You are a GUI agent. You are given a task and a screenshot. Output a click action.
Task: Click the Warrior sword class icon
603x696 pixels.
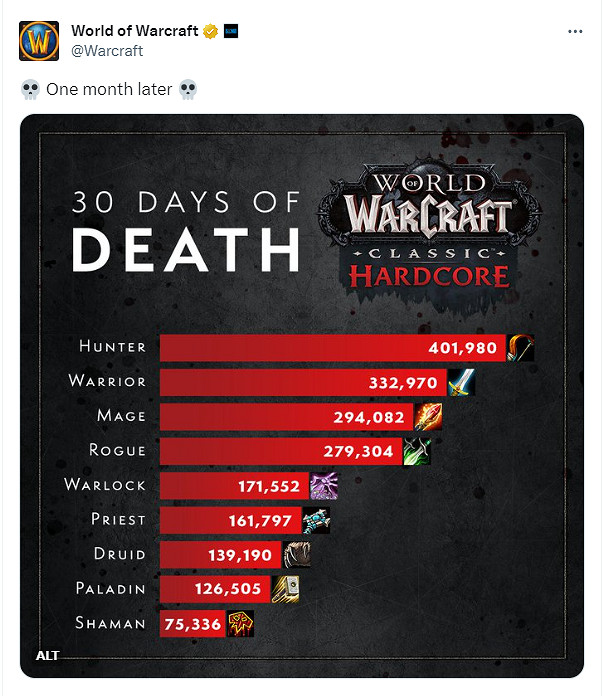(461, 382)
